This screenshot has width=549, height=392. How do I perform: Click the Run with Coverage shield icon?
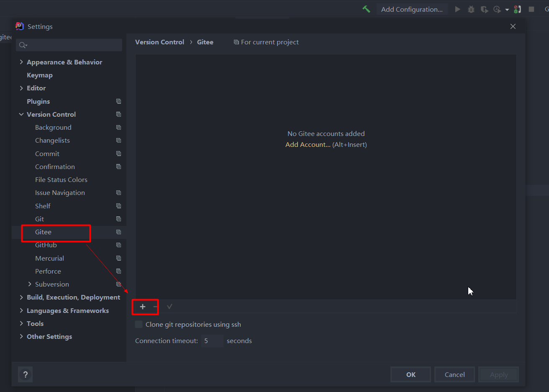[x=484, y=9]
